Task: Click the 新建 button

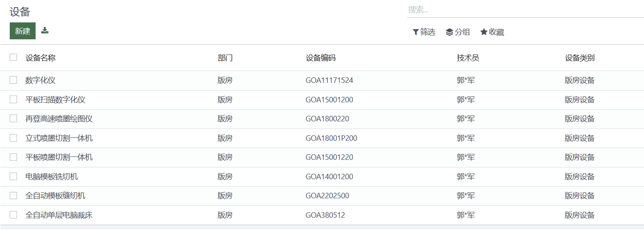Action: [22, 31]
